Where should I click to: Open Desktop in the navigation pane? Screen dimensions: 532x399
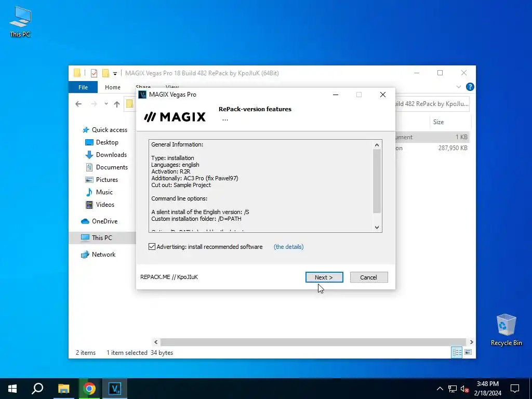pyautogui.click(x=102, y=142)
